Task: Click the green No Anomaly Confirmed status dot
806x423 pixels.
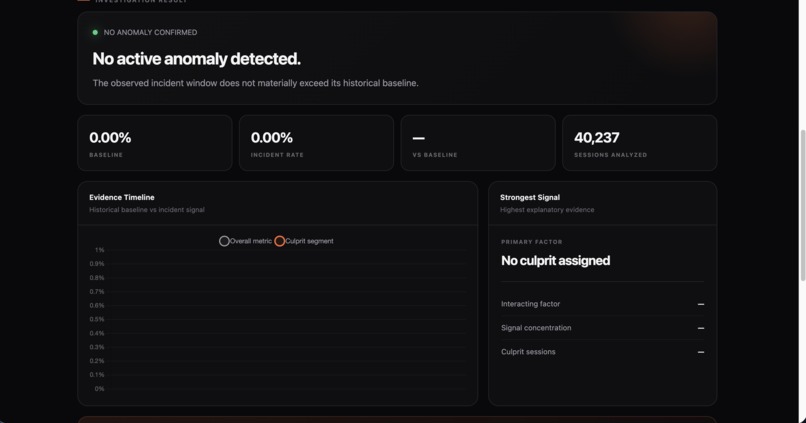Action: point(95,32)
